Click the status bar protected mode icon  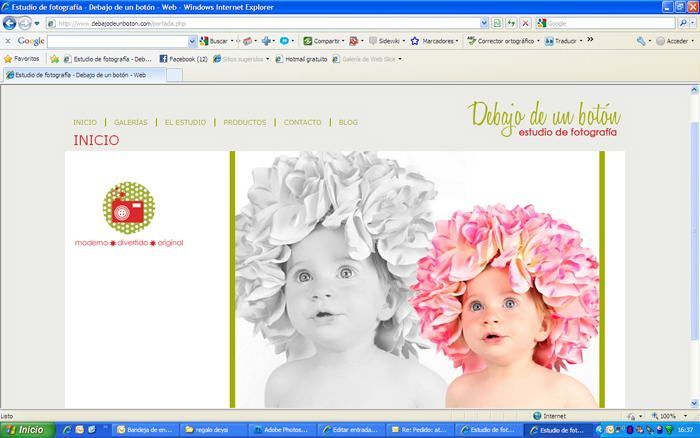(633, 416)
